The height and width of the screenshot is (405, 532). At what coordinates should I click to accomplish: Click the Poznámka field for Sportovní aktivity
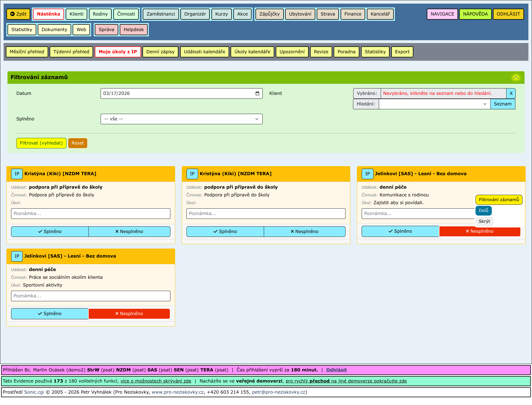coord(91,296)
